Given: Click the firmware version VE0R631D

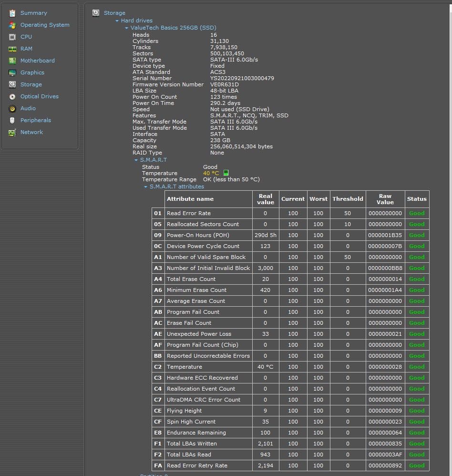Looking at the screenshot, I should [224, 85].
